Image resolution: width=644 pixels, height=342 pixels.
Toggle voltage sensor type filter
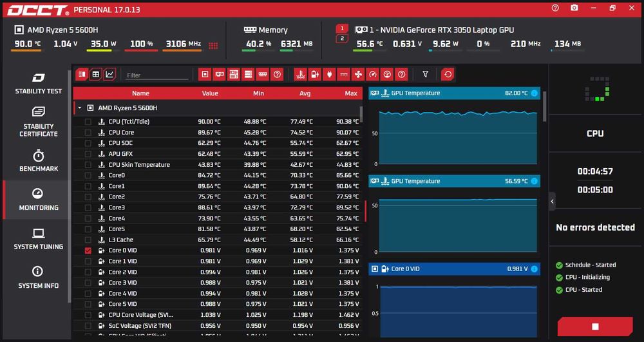[x=315, y=74]
